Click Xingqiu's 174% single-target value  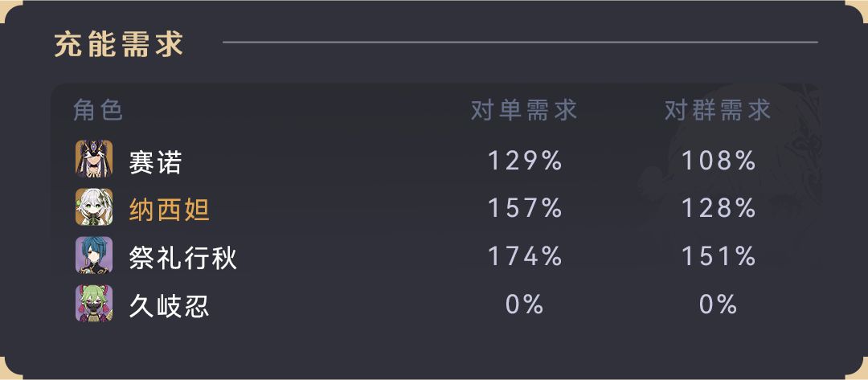click(x=525, y=257)
